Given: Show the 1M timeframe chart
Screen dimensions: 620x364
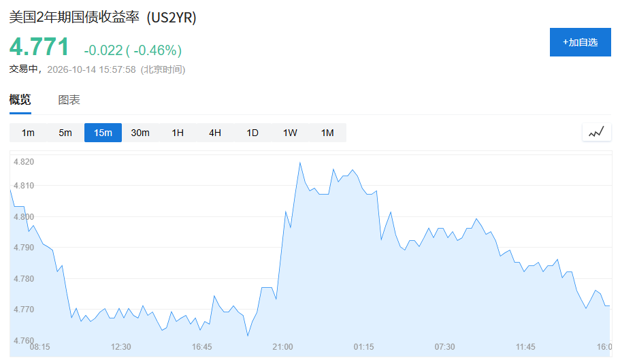Looking at the screenshot, I should (327, 133).
